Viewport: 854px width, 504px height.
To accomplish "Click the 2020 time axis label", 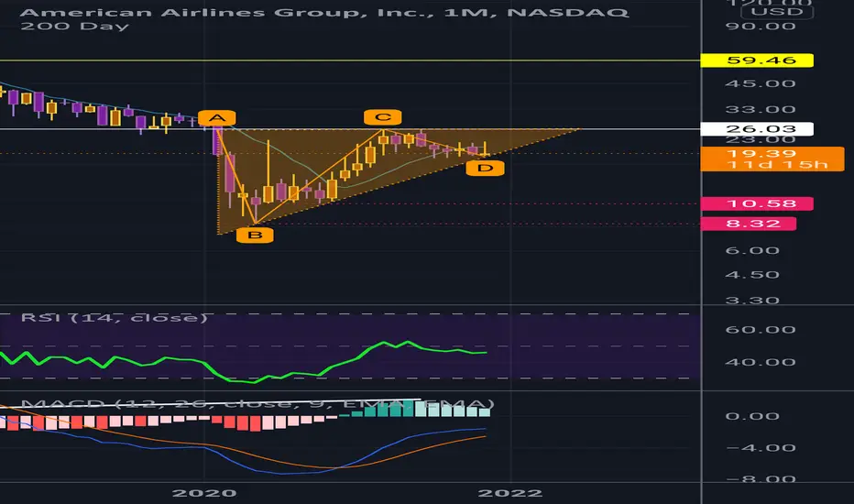I will coord(204,493).
